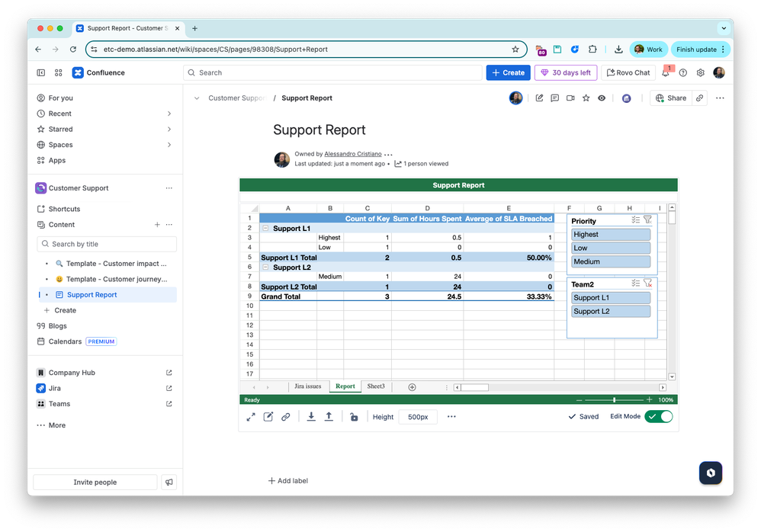Open browser tab list dropdown arrow
761x532 pixels.
(x=724, y=28)
